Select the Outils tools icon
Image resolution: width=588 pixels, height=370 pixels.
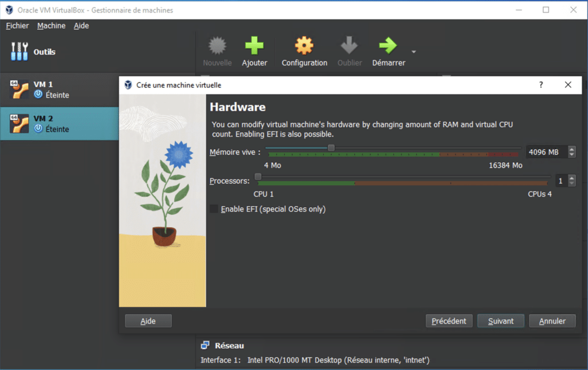[19, 51]
